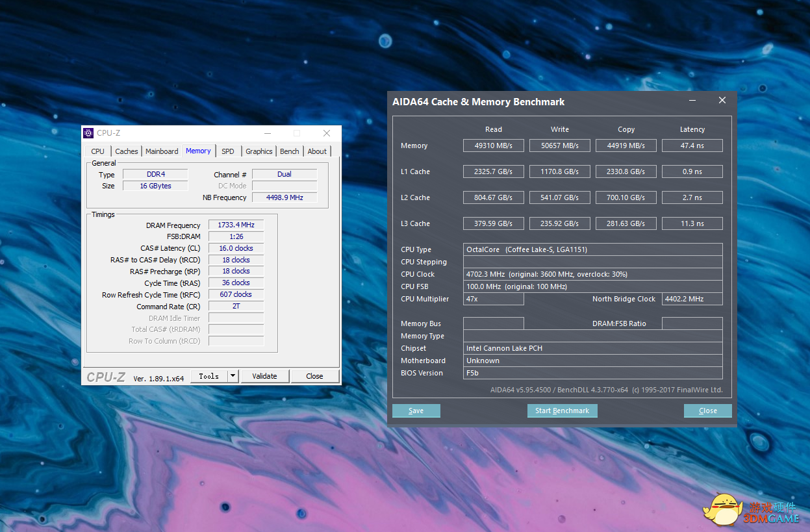The image size is (810, 532).
Task: Click the Memory Write result 50657 MB/s
Action: pyautogui.click(x=560, y=146)
